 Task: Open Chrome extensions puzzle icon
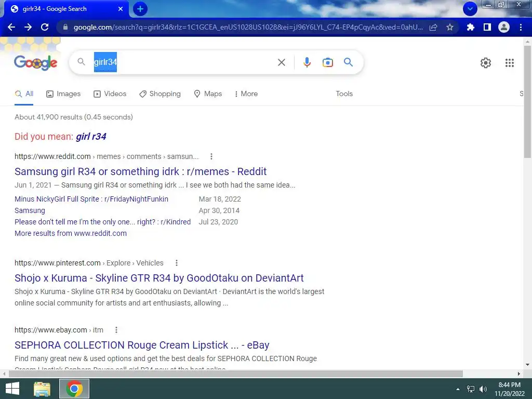point(471,27)
